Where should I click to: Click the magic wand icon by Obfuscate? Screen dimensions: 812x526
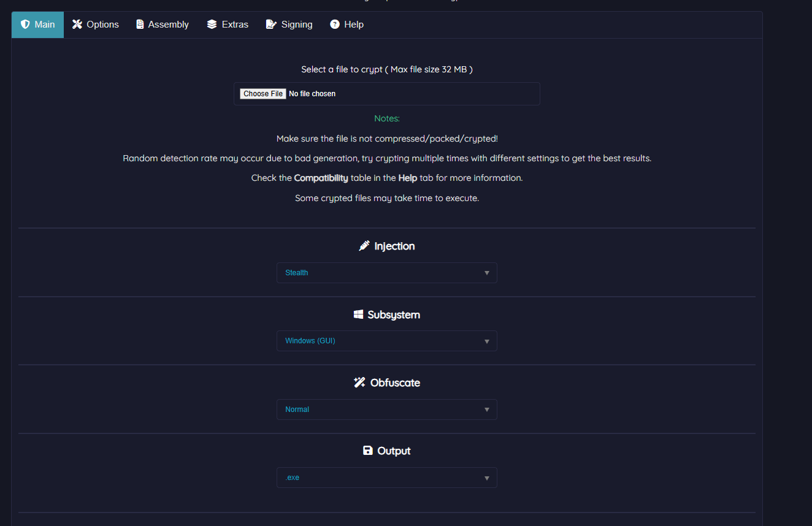[x=360, y=383]
